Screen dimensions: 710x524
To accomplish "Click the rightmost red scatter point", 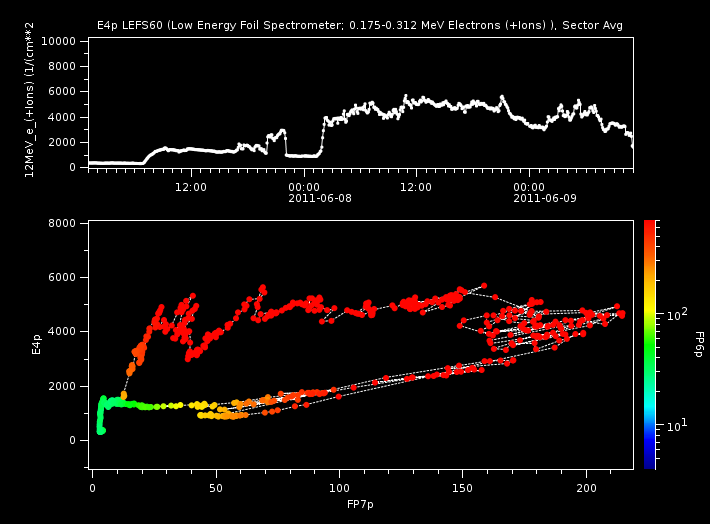I will (621, 314).
